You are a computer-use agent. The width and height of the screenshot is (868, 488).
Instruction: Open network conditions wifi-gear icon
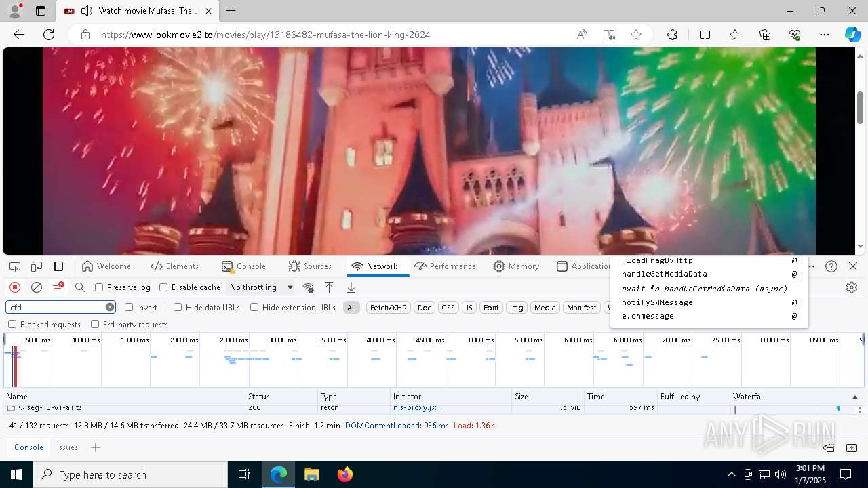[x=308, y=287]
